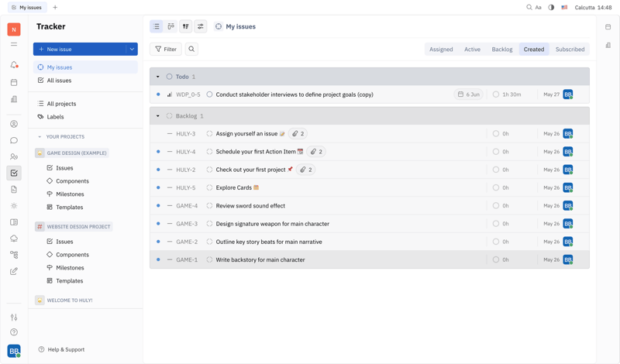Screen dimensions: 620x364
Task: Switch to the Assigned tab
Action: pos(441,50)
